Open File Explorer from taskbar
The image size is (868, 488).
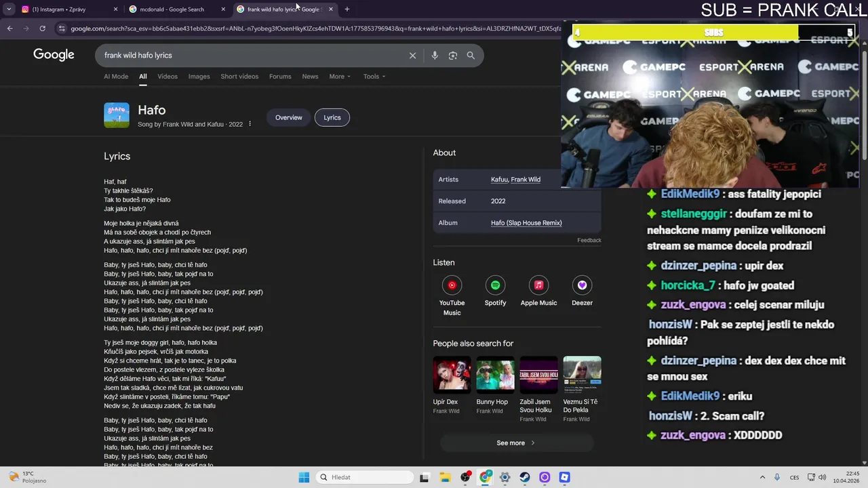[445, 477]
